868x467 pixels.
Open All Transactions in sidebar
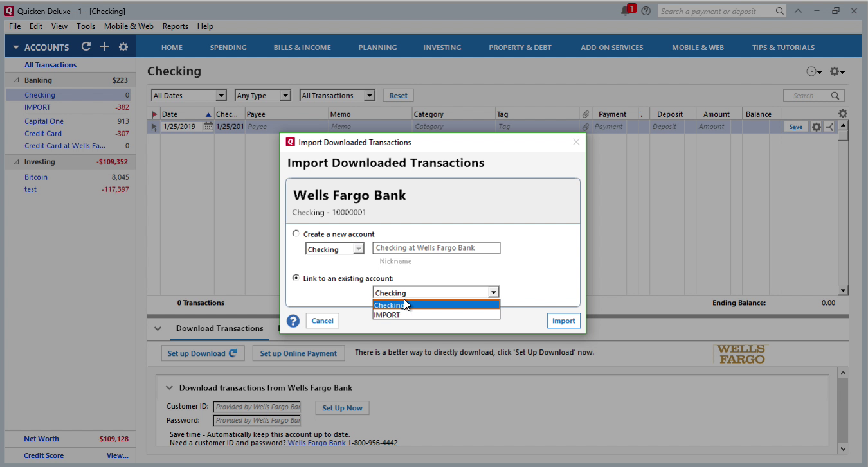tap(50, 65)
